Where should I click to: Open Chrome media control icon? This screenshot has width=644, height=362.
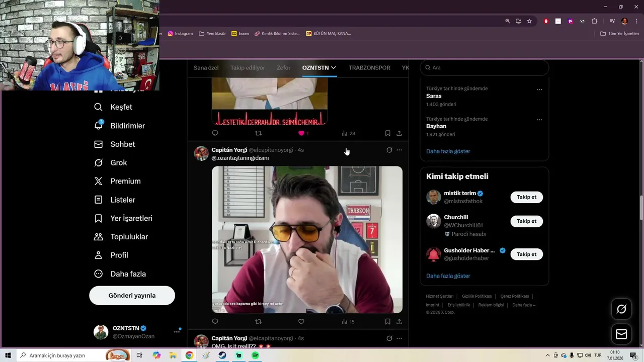[x=612, y=21]
